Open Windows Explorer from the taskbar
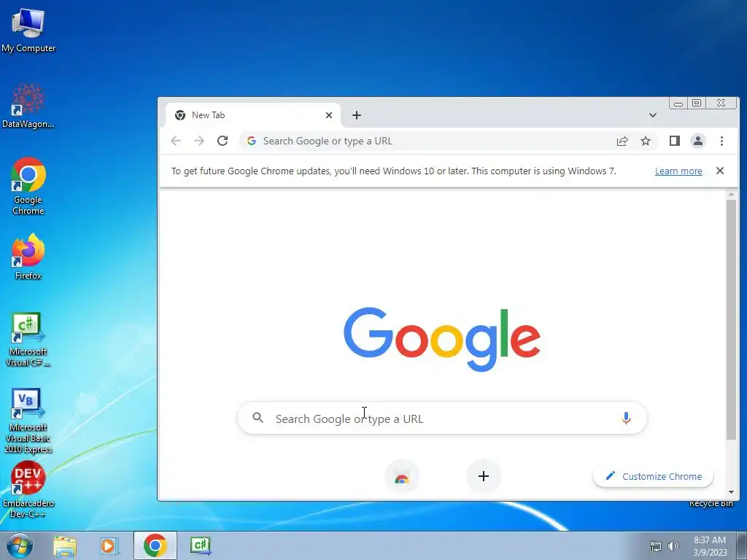The width and height of the screenshot is (747, 560). tap(65, 545)
